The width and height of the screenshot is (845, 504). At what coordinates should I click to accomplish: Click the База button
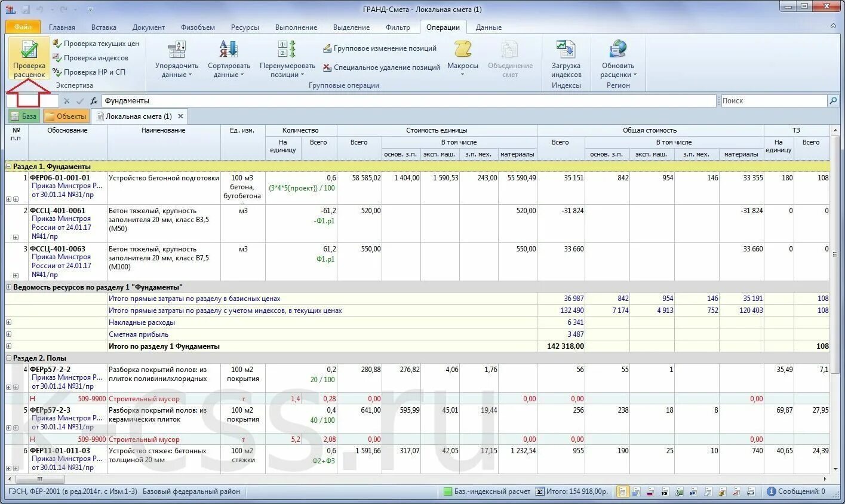coord(24,116)
